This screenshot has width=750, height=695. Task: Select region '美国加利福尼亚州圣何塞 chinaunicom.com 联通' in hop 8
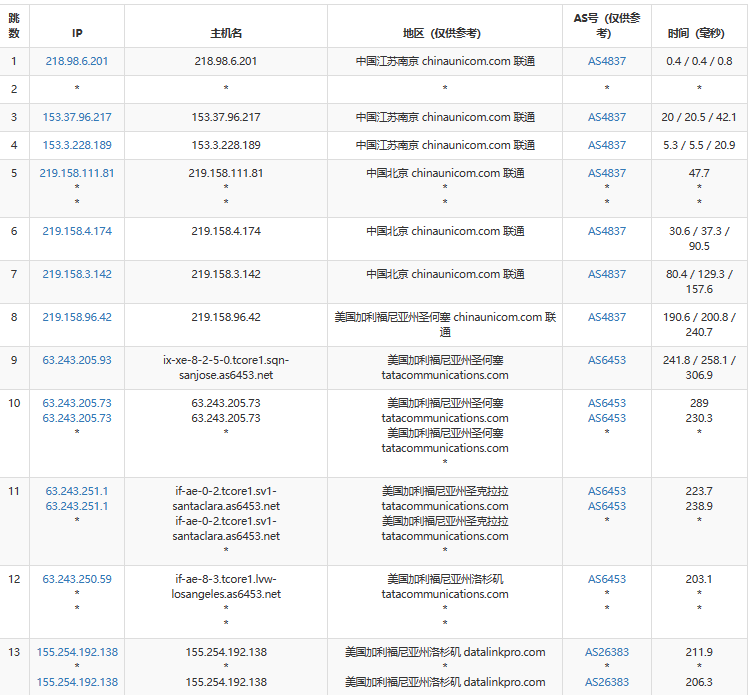click(445, 325)
